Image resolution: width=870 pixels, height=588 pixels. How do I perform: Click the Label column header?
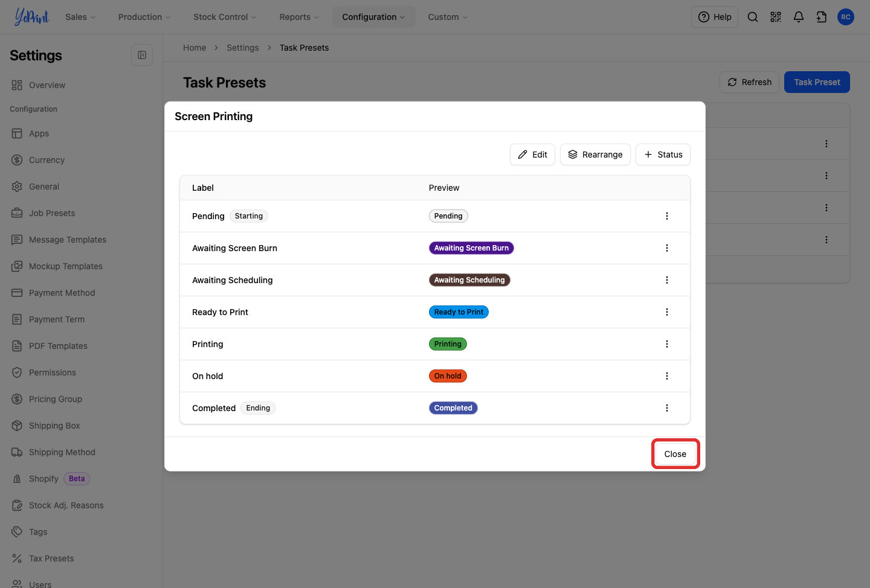pos(203,188)
